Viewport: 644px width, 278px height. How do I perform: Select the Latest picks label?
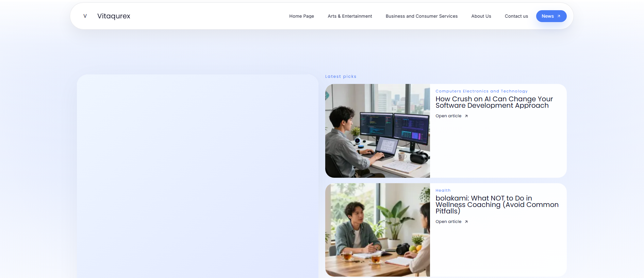click(x=341, y=76)
